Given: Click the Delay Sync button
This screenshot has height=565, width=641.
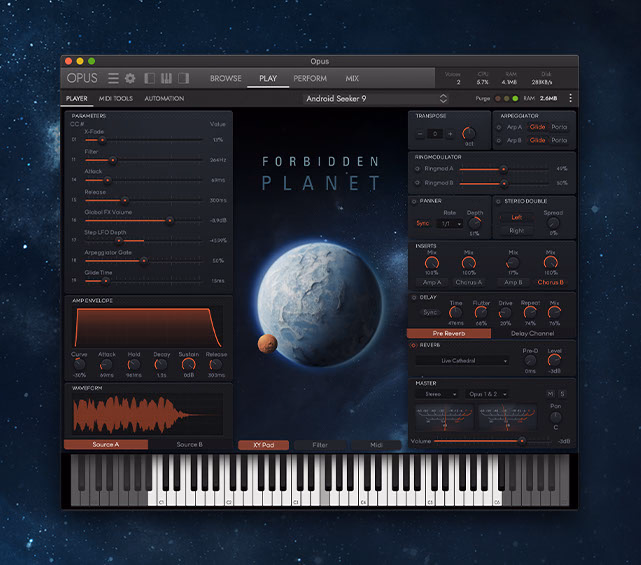Looking at the screenshot, I should click(x=430, y=313).
